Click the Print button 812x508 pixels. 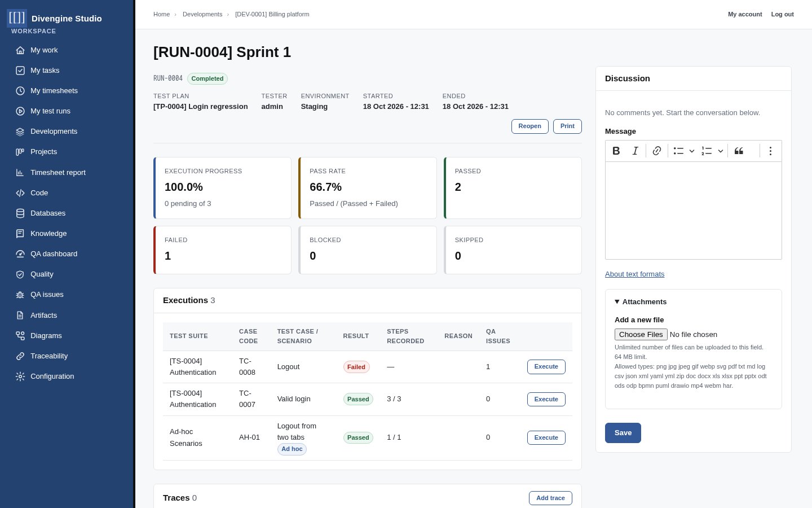[567, 126]
